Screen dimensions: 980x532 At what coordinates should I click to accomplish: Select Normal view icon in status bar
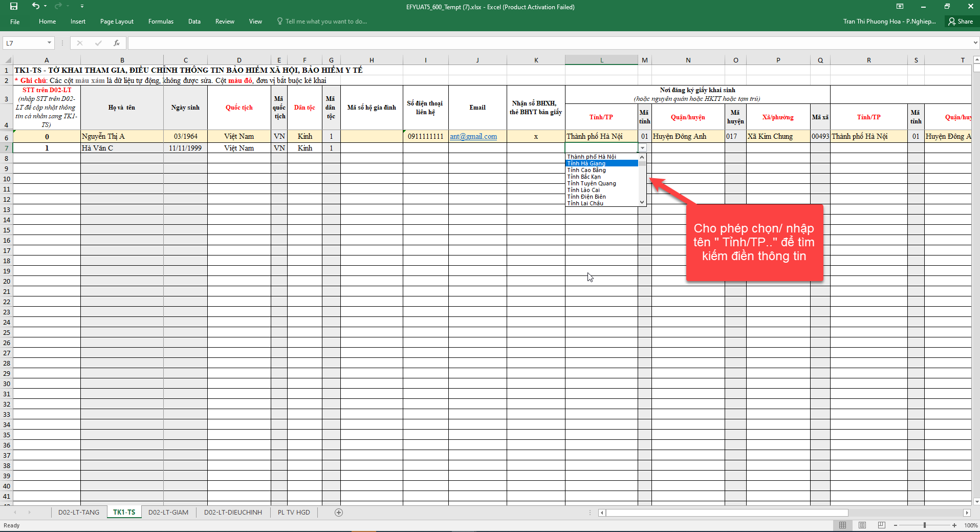[x=842, y=525]
